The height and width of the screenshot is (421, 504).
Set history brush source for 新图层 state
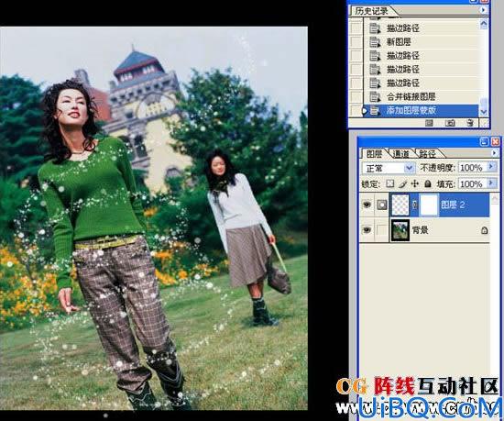[356, 42]
